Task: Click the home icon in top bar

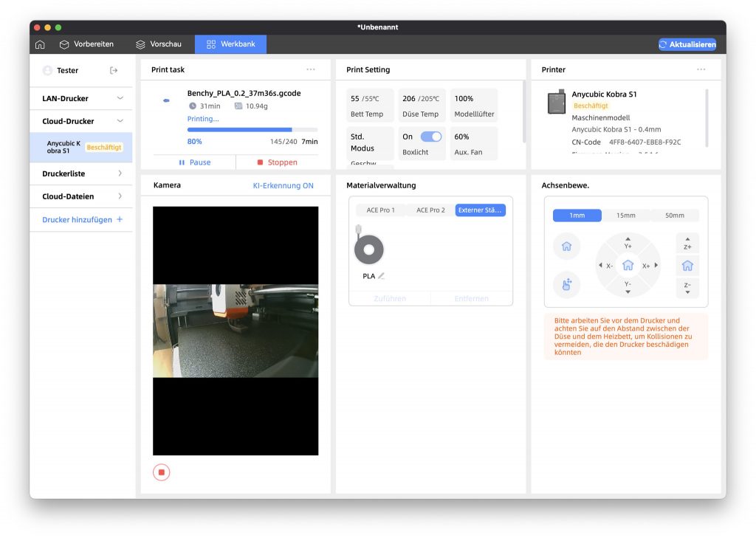Action: pos(40,44)
